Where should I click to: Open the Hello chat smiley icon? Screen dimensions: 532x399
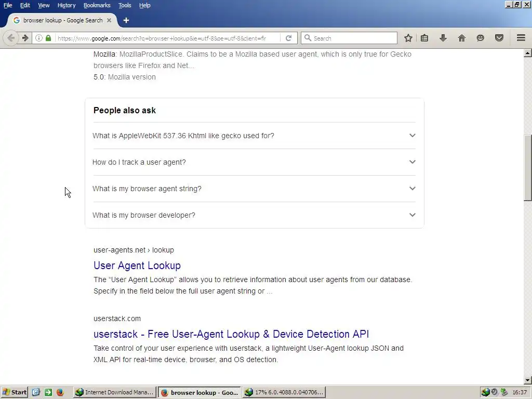tap(480, 38)
